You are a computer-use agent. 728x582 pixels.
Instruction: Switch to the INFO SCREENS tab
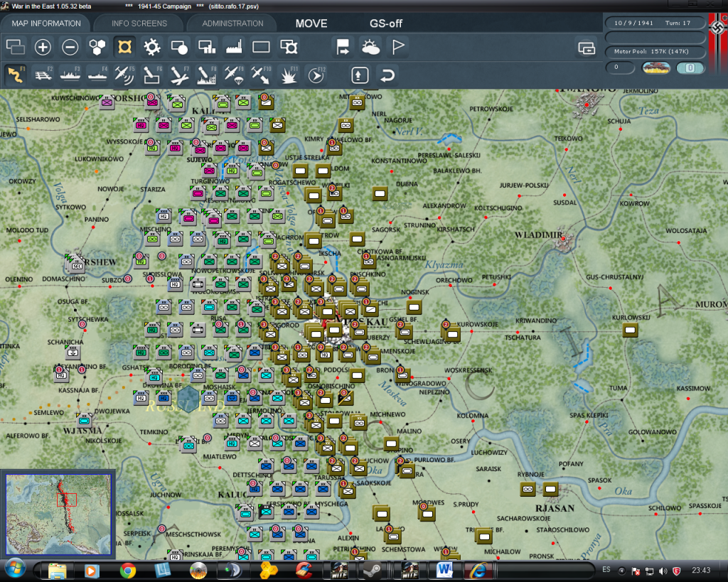click(139, 23)
